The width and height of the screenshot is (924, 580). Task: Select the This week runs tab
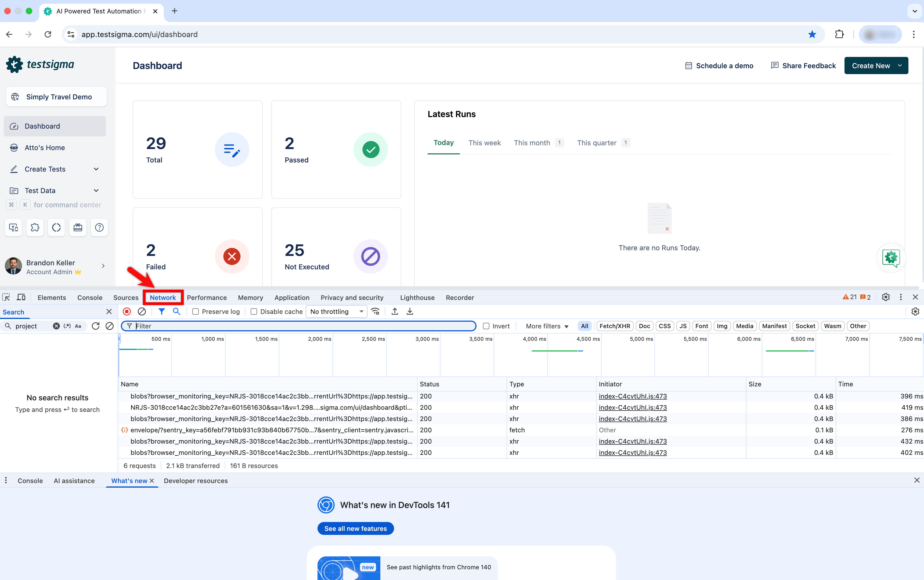pos(484,143)
